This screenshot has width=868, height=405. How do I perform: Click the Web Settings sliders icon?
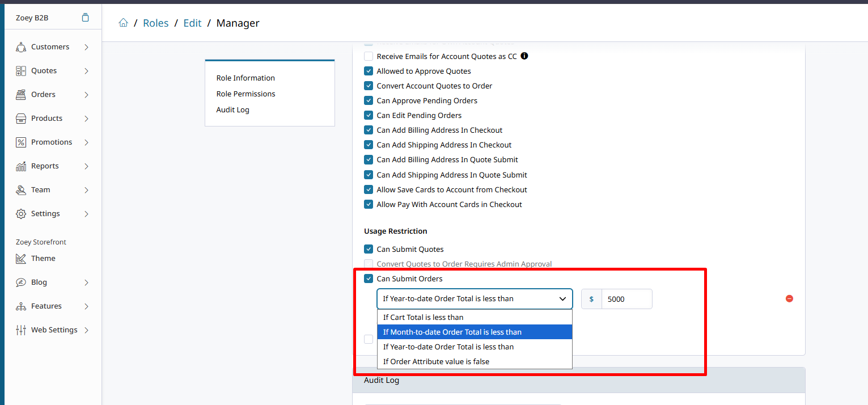coord(21,330)
